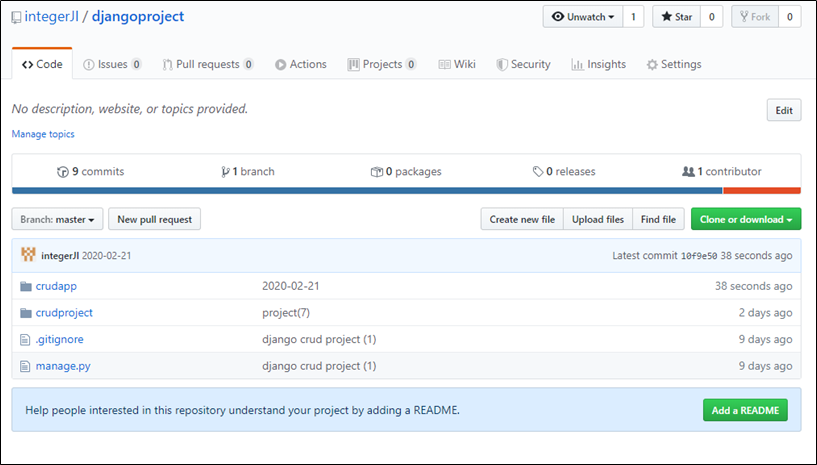This screenshot has width=817, height=465.
Task: Click the Fork button
Action: (x=755, y=17)
